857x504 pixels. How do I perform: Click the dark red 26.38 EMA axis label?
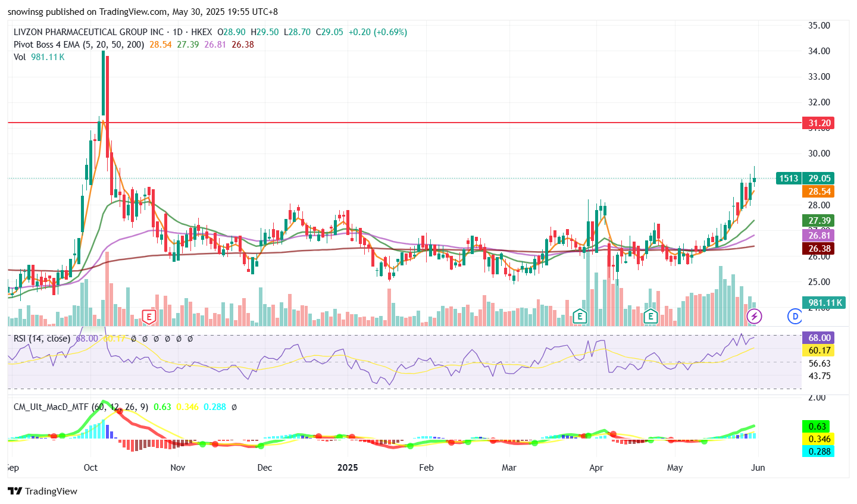(x=819, y=249)
